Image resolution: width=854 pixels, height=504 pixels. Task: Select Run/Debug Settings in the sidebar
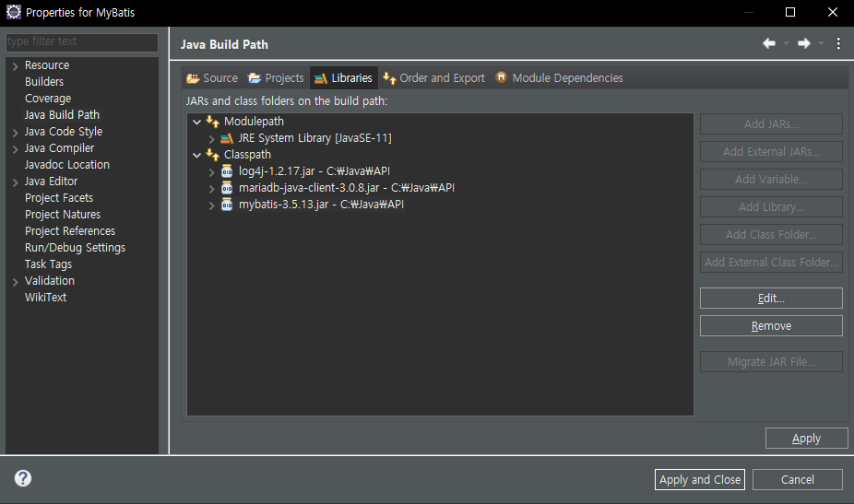pos(75,248)
